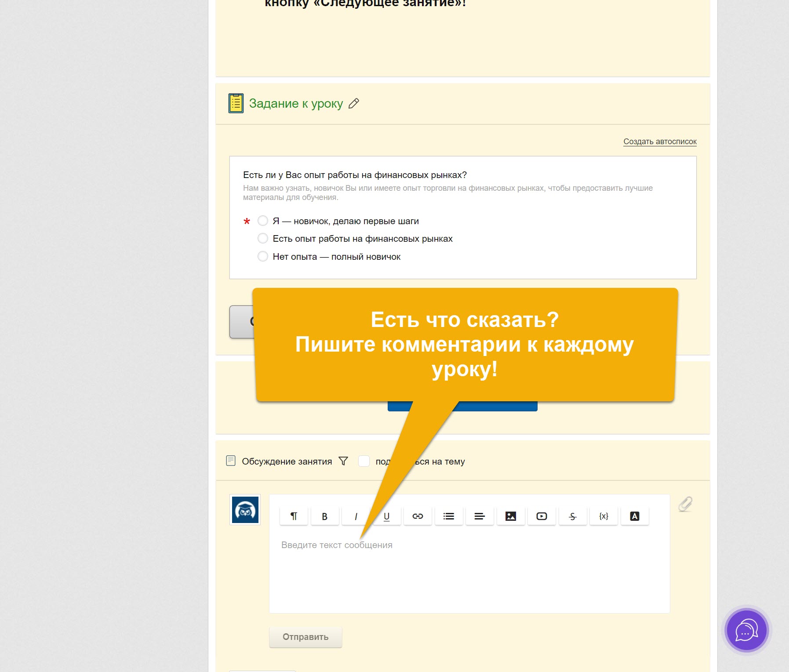The height and width of the screenshot is (672, 789).
Task: Open the text color tool
Action: (x=634, y=516)
